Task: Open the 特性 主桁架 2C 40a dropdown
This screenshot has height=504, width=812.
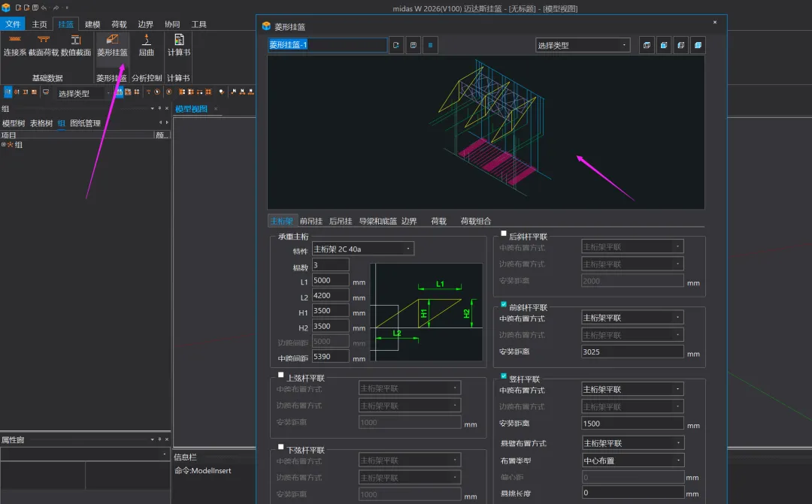Action: pos(362,249)
